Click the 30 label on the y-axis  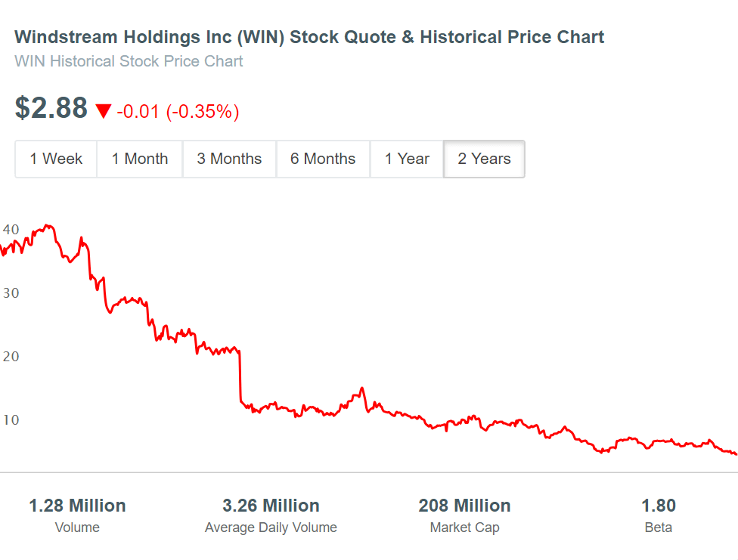[x=11, y=292]
